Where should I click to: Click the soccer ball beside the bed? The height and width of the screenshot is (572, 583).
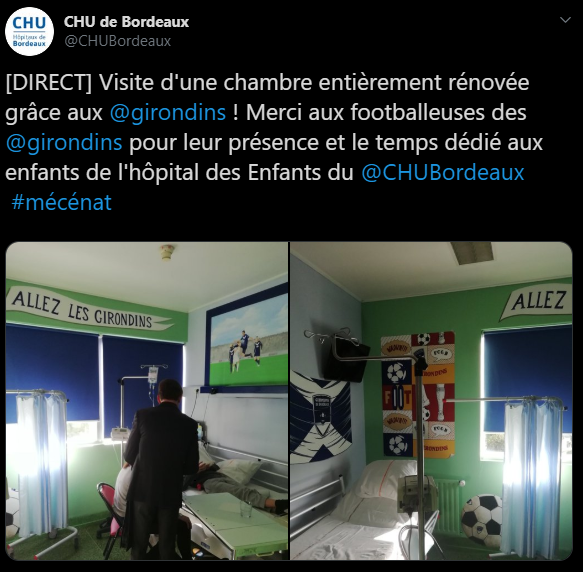click(482, 520)
